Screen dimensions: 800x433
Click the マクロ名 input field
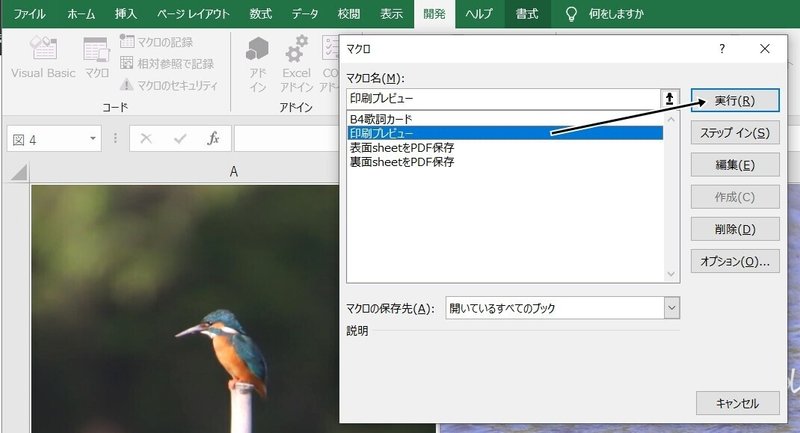tap(504, 98)
